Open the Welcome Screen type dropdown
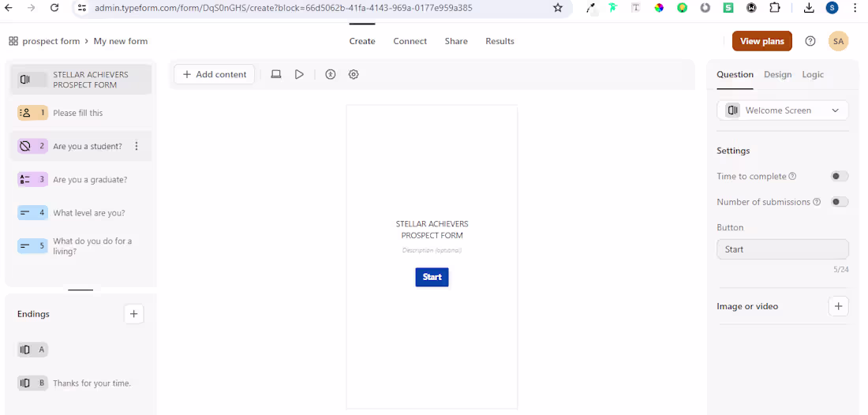The height and width of the screenshot is (415, 868). tap(782, 110)
